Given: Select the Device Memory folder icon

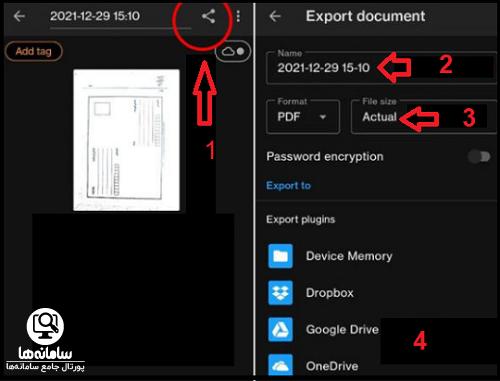Looking at the screenshot, I should click(x=280, y=256).
